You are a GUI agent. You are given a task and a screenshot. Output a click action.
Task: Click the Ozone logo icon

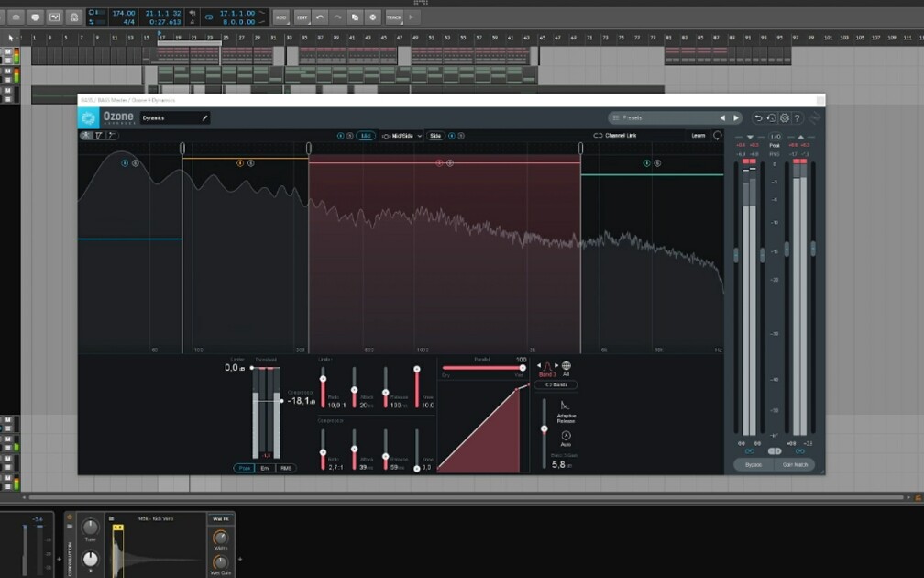89,118
